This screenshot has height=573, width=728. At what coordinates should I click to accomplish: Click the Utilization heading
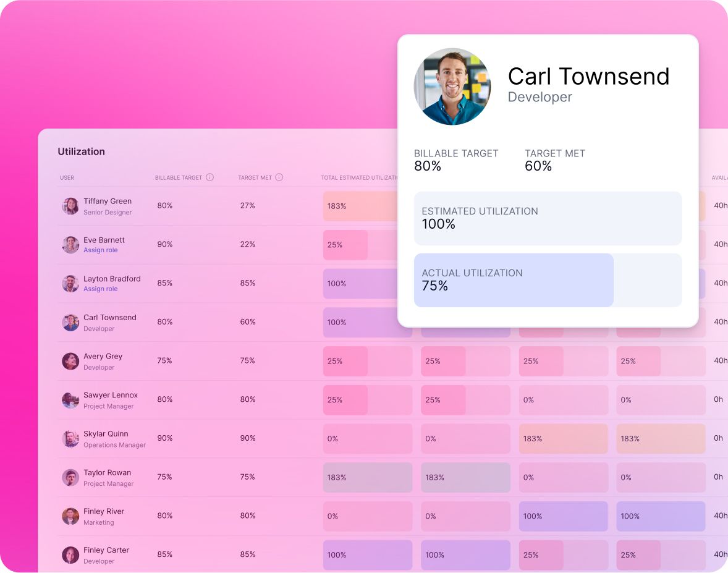coord(81,151)
